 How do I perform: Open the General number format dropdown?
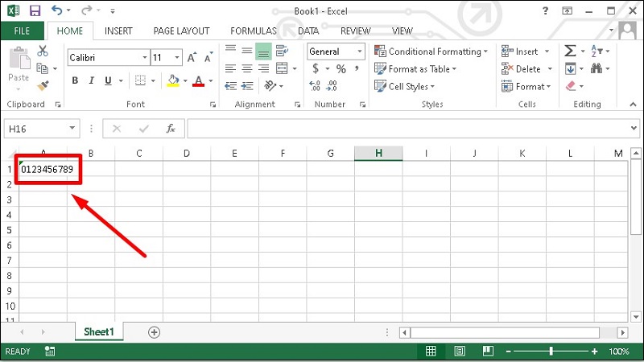(360, 51)
